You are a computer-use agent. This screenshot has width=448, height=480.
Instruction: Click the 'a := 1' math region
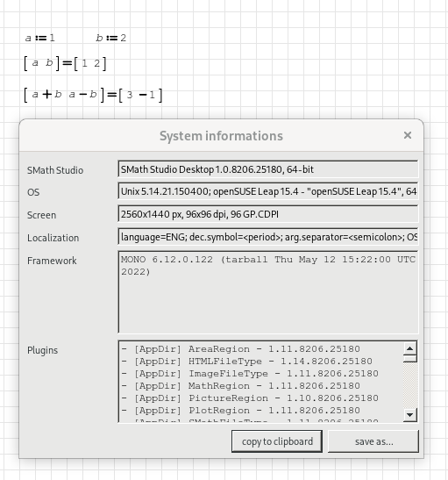40,38
